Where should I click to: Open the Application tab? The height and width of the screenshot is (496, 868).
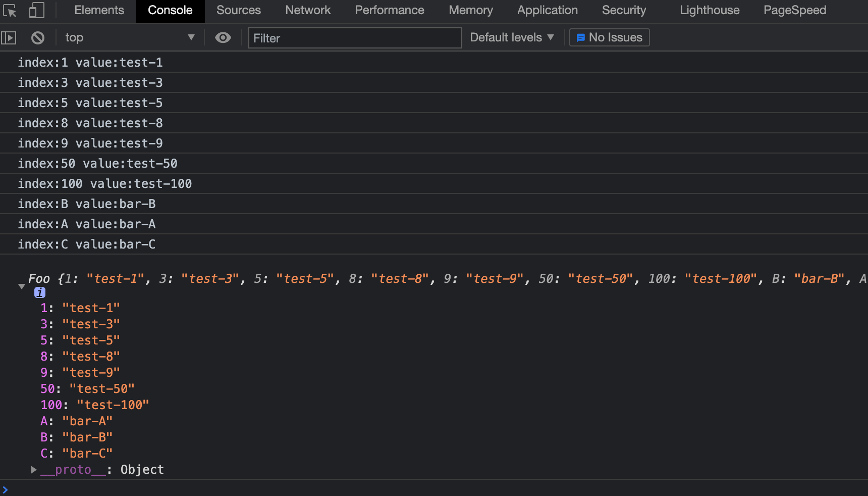pyautogui.click(x=548, y=11)
